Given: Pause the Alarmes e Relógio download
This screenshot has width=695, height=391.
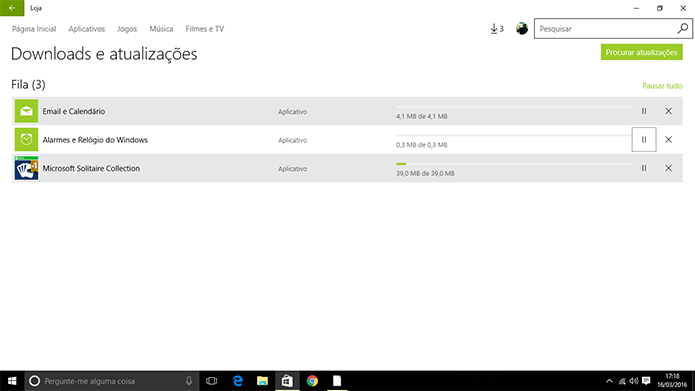Looking at the screenshot, I should click(x=644, y=140).
